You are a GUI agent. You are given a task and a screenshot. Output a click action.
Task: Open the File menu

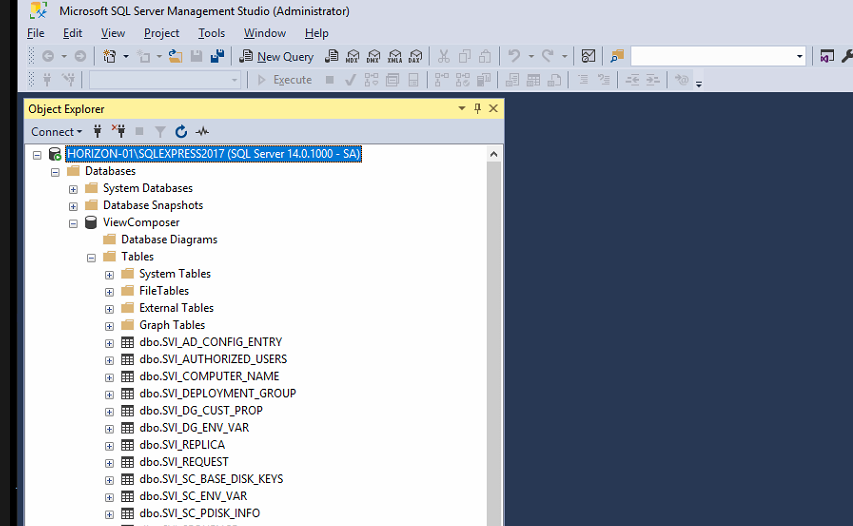pyautogui.click(x=36, y=33)
